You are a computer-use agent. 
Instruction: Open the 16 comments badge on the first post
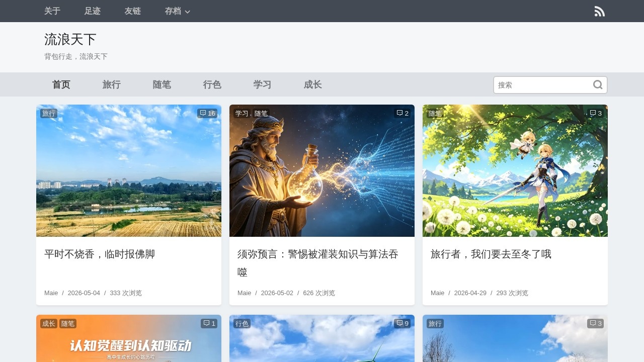(x=207, y=114)
